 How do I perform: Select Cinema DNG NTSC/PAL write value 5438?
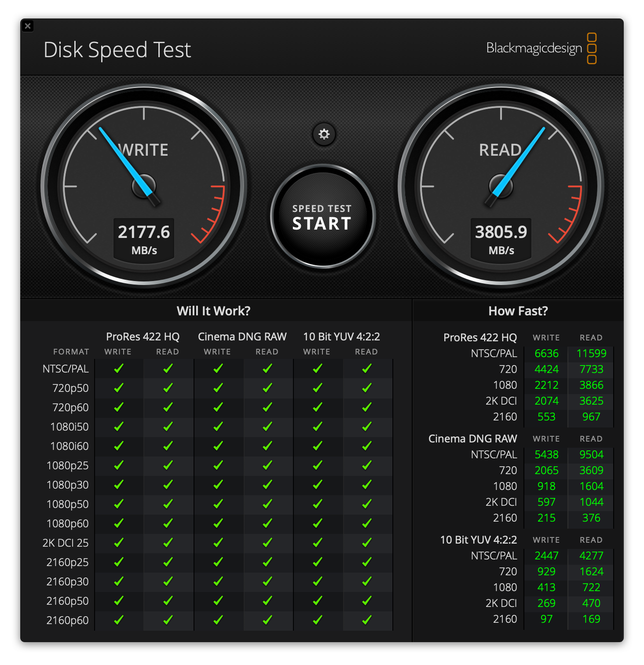(546, 454)
